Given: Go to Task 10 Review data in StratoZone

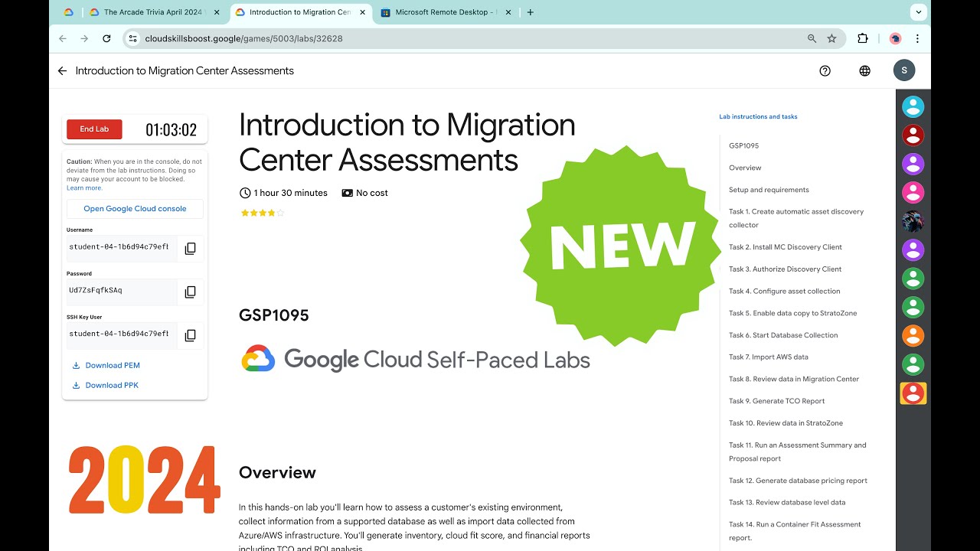Looking at the screenshot, I should click(x=786, y=423).
